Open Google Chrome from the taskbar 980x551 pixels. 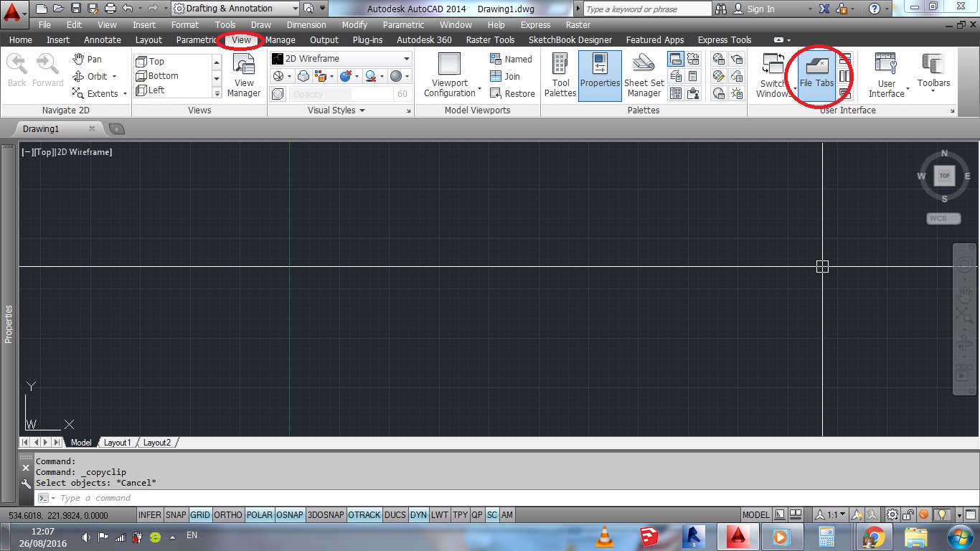(x=872, y=536)
